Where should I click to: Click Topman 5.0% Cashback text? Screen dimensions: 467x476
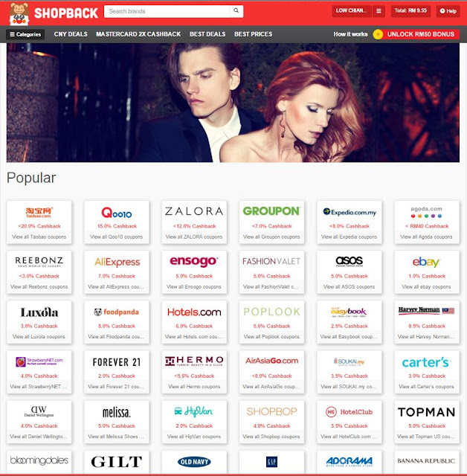click(427, 426)
